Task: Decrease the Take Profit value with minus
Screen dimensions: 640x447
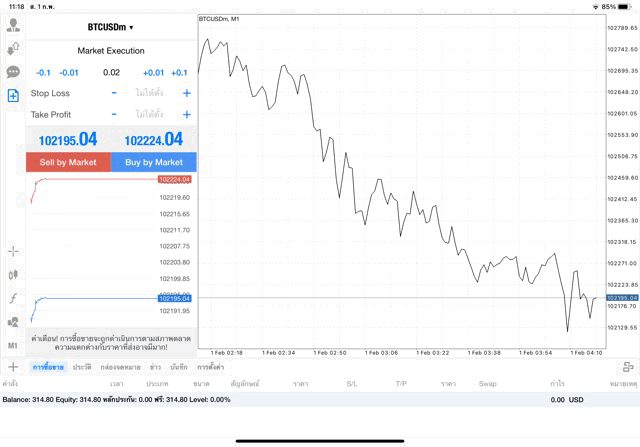Action: tap(114, 114)
